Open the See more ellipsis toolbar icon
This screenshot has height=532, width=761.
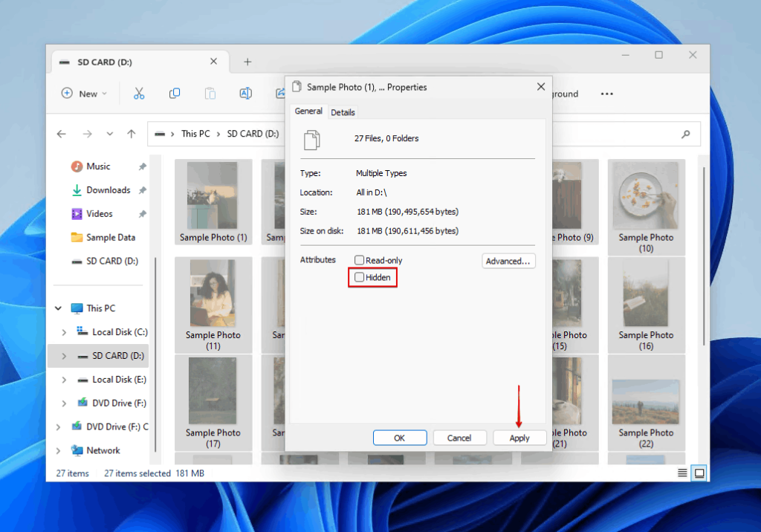(x=607, y=94)
